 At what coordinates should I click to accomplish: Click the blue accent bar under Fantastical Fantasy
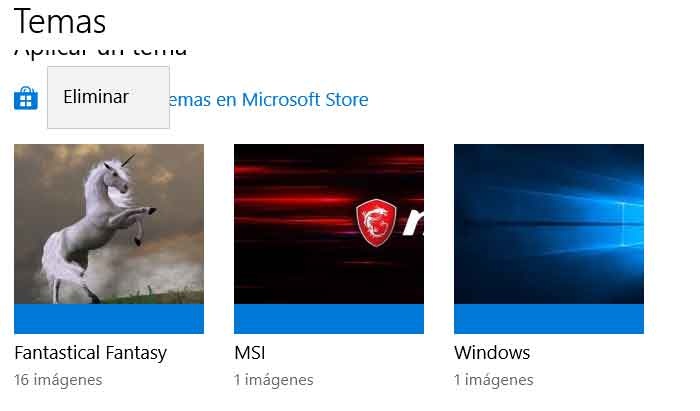109,319
